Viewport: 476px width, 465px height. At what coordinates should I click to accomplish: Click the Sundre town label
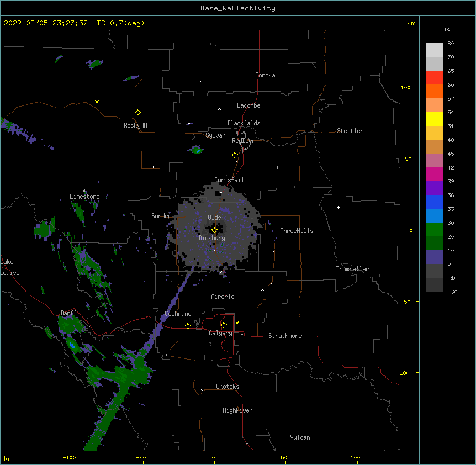pyautogui.click(x=161, y=216)
